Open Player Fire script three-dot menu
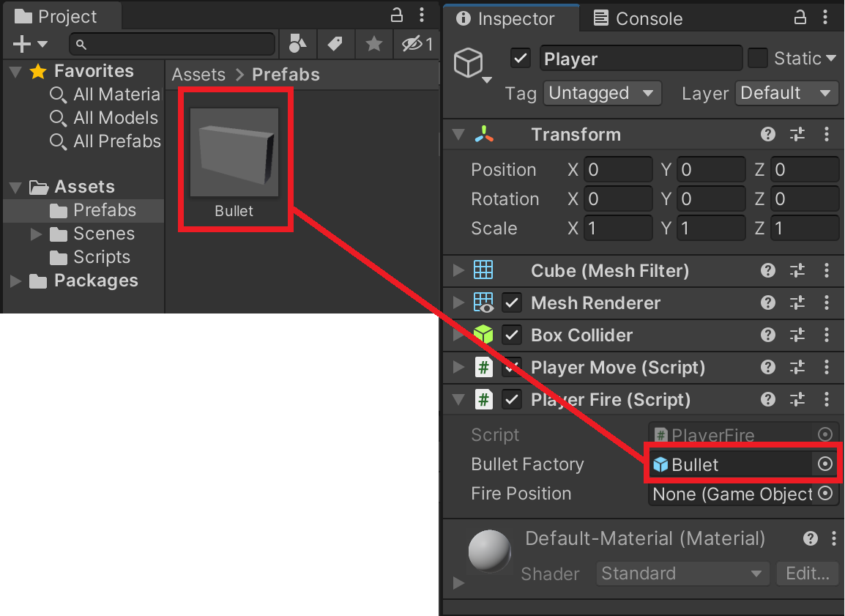 coord(827,399)
